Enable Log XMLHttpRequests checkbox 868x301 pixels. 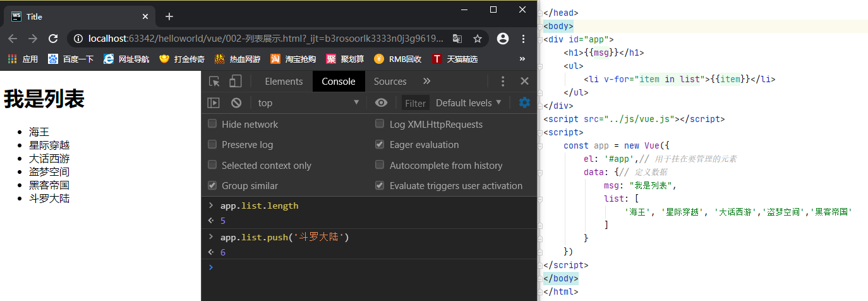380,124
